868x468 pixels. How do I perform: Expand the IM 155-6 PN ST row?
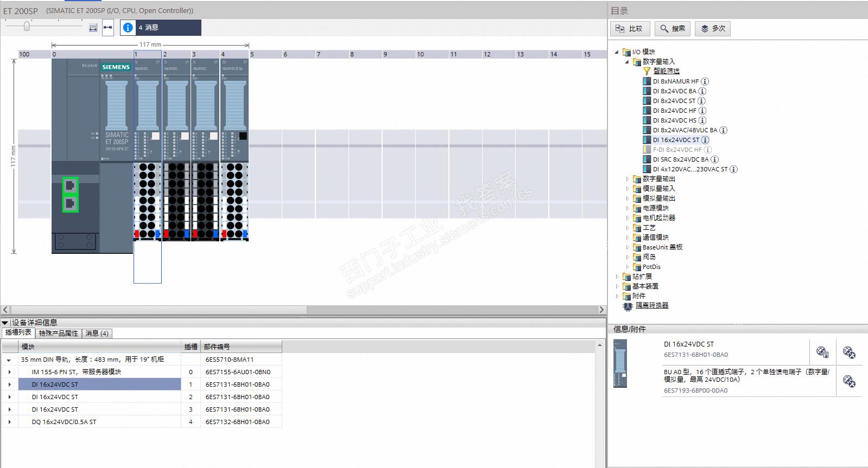(x=9, y=372)
